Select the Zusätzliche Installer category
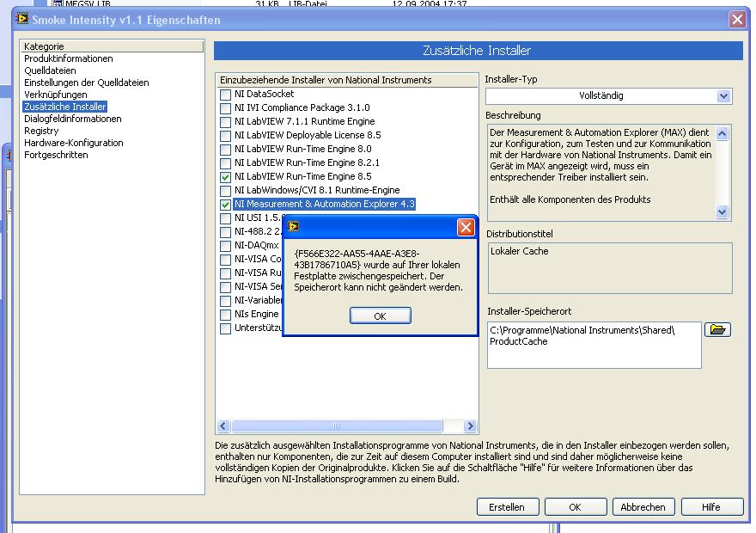756x533 pixels. [65, 107]
